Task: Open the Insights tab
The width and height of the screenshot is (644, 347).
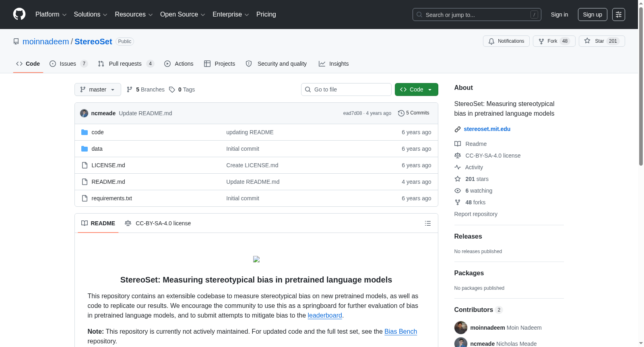Action: [x=334, y=64]
